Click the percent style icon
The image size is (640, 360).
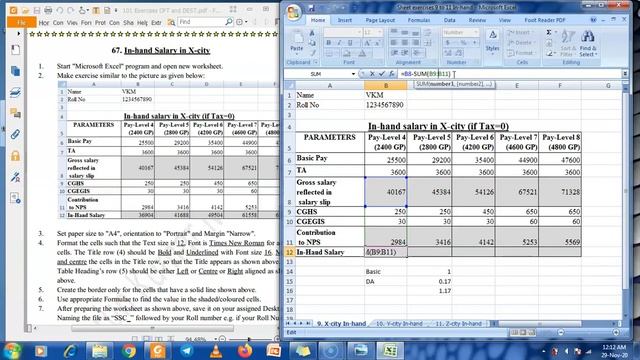463,43
